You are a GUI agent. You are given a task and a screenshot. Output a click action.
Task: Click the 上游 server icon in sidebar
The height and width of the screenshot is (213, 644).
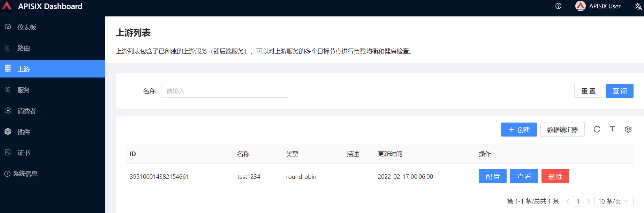tap(8, 69)
